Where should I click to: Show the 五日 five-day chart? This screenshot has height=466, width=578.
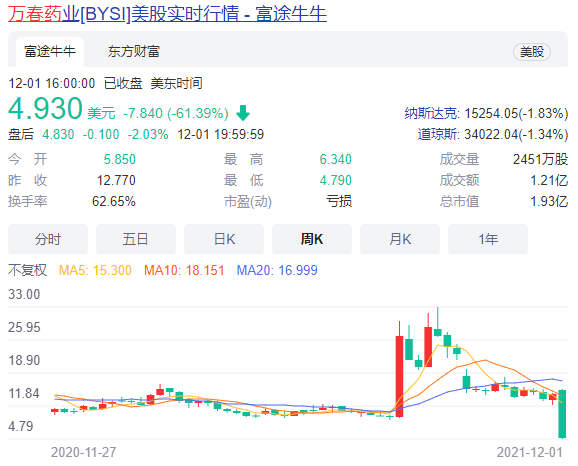click(x=136, y=239)
